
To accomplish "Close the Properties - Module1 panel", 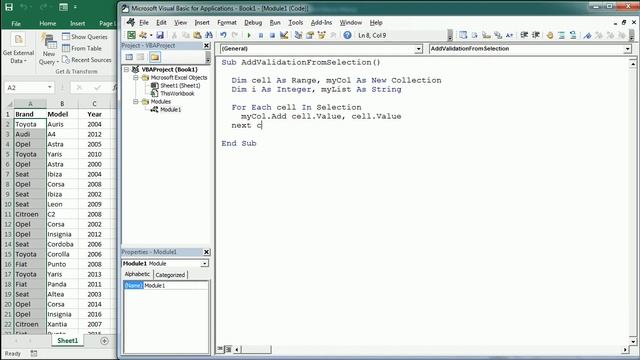I will (207, 252).
